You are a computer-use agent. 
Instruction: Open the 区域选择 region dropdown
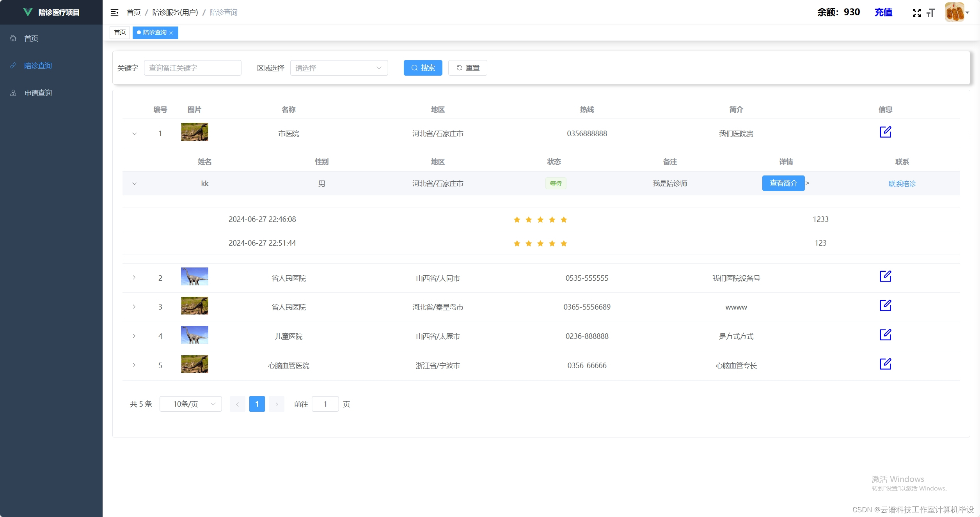(339, 68)
